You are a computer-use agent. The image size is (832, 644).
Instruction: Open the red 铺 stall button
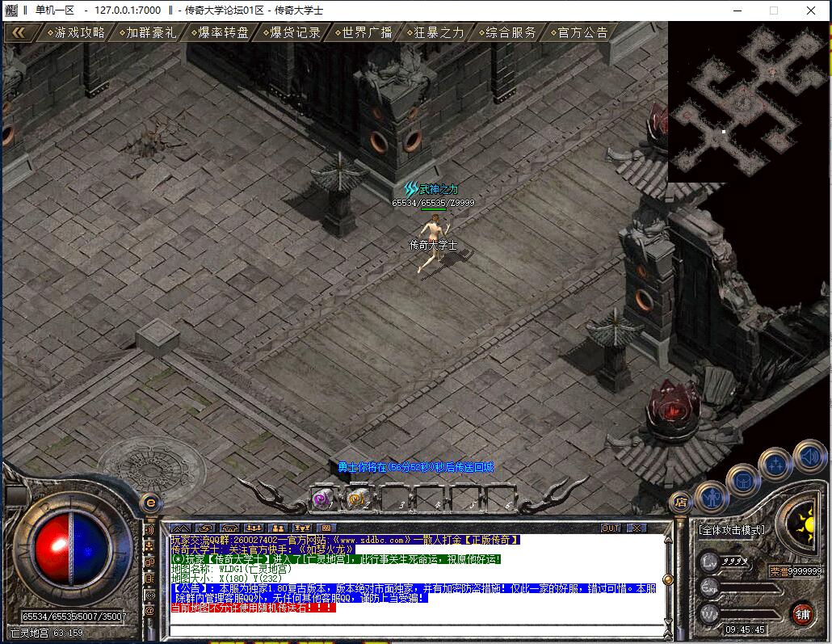pyautogui.click(x=802, y=614)
